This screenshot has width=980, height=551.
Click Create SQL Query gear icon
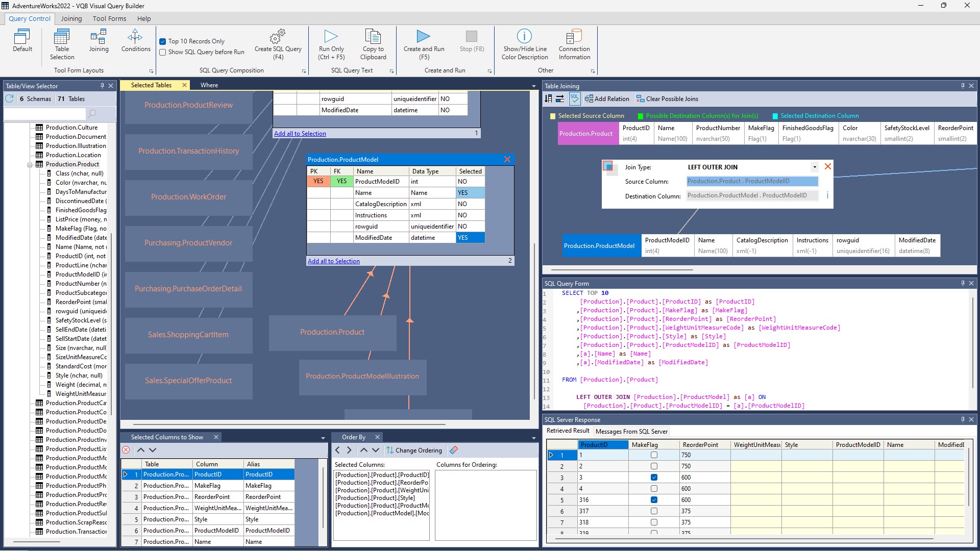pos(278,37)
